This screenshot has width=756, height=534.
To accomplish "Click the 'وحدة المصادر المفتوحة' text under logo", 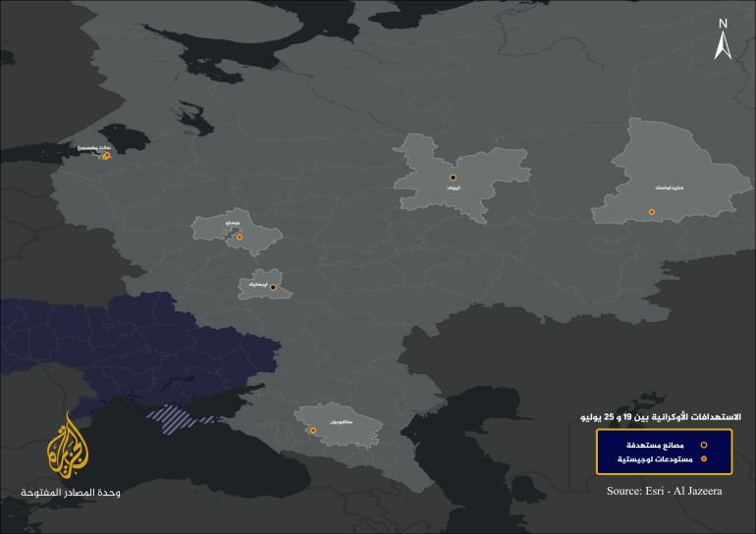I will pos(71,493).
